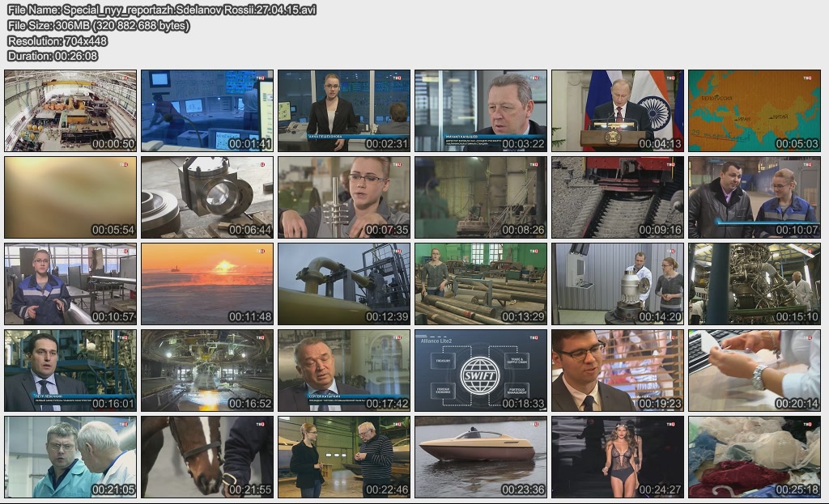Select the blank golden thumbnail at 00:05:54
This screenshot has height=504, width=829.
70,197
